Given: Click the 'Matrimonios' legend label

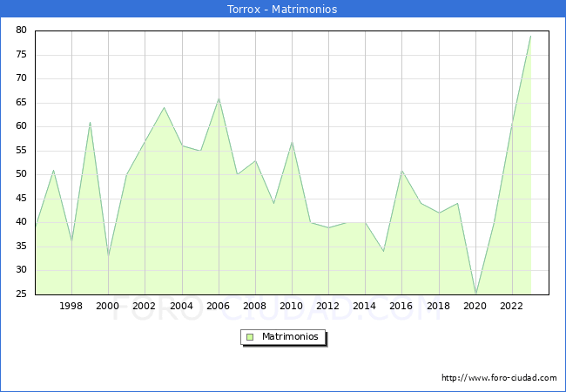Looking at the screenshot, I should point(290,336).
